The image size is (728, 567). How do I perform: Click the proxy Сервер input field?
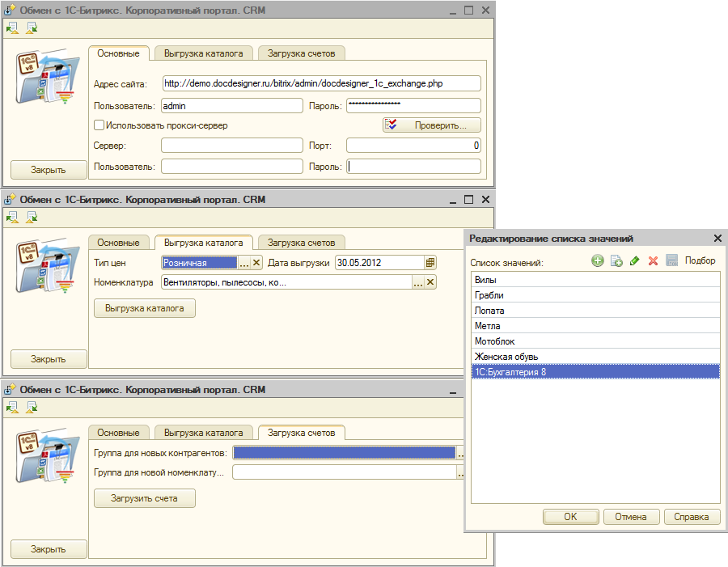click(x=232, y=146)
